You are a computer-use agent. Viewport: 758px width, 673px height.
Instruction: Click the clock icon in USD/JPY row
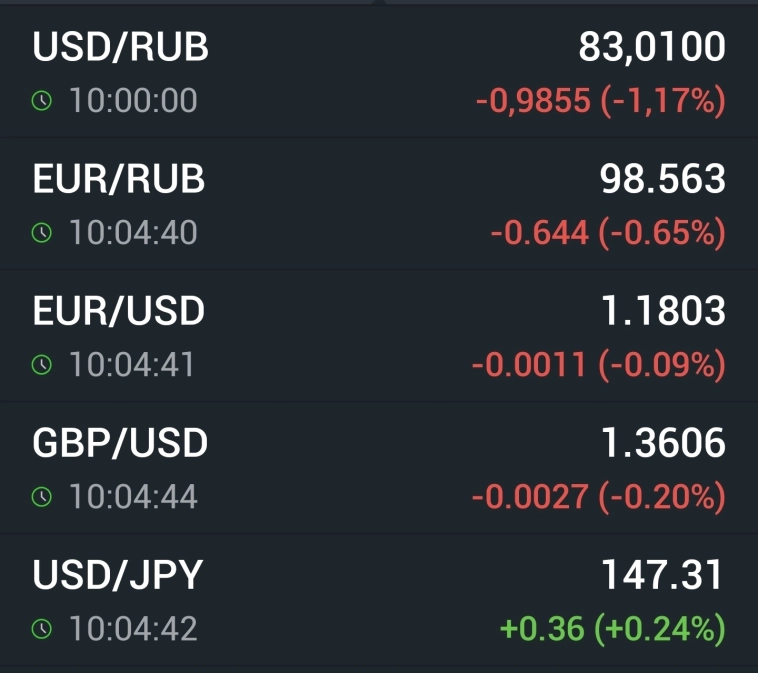pyautogui.click(x=41, y=629)
